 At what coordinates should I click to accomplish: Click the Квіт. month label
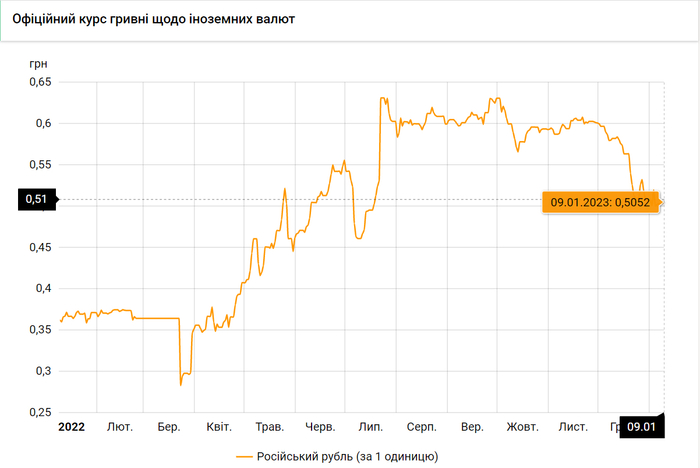[x=219, y=427]
